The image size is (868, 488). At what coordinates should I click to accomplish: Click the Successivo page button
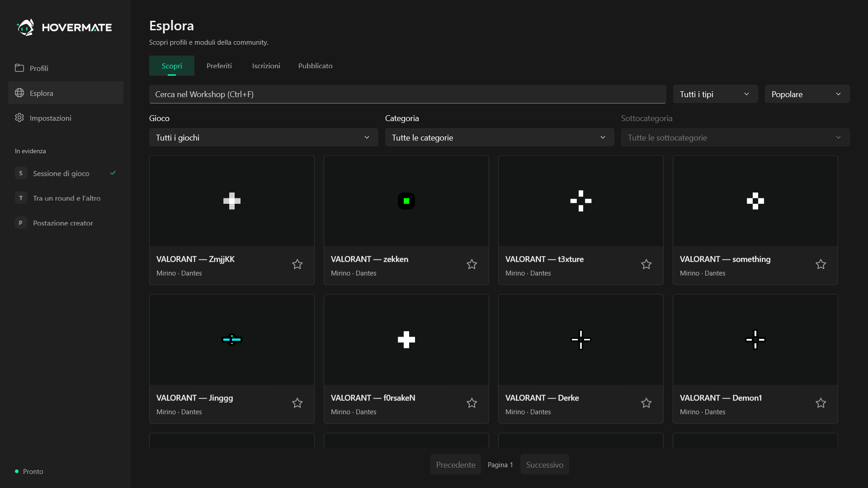(x=545, y=465)
